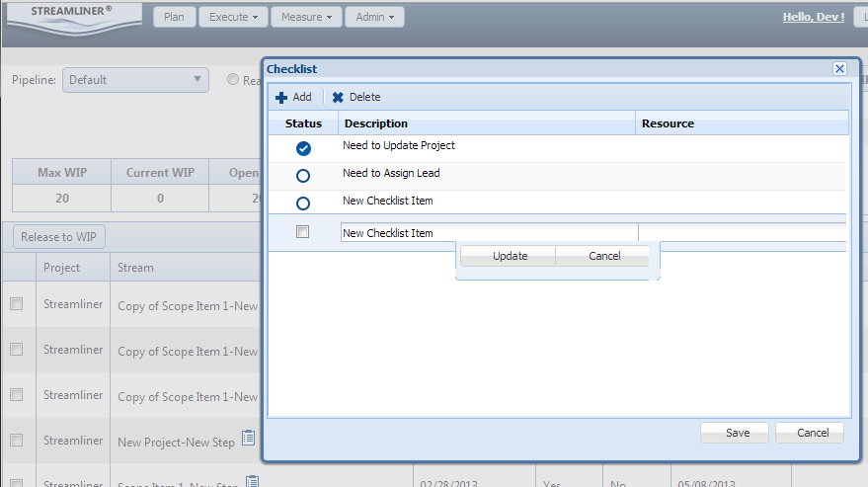
Task: Click the Checklist dialog title
Action: pyautogui.click(x=291, y=69)
